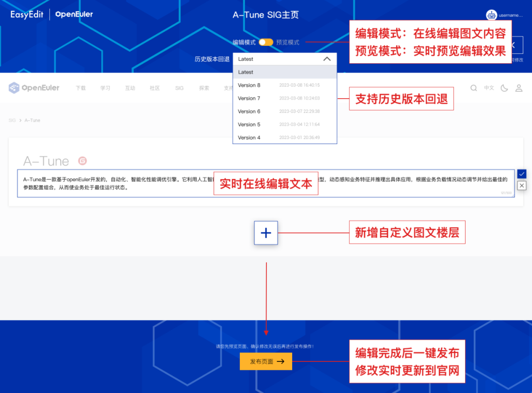Click the search magnifier icon
The height and width of the screenshot is (393, 532).
pos(474,88)
